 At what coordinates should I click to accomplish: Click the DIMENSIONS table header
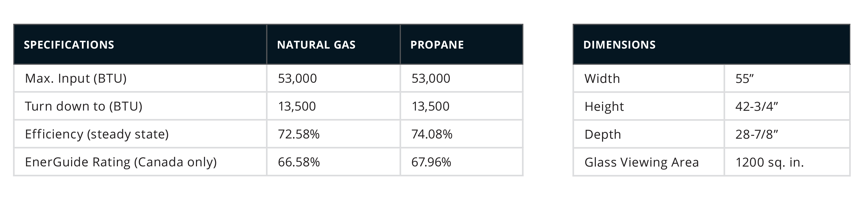[619, 45]
